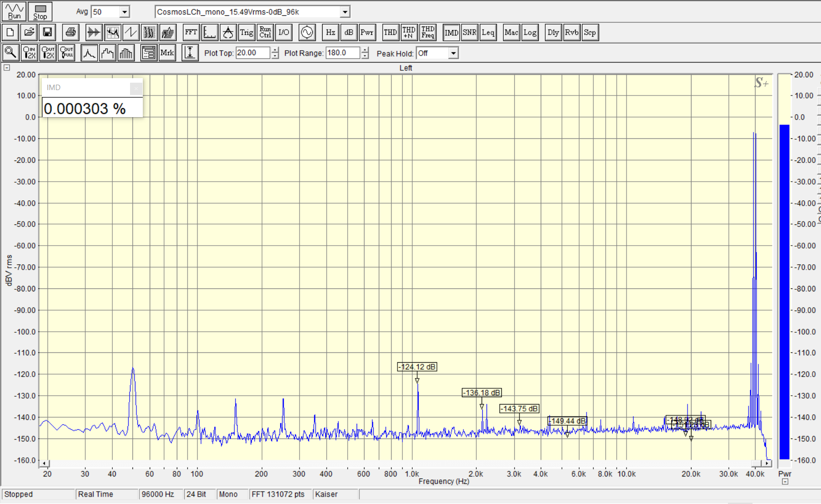Open the Log data logging utility
This screenshot has width=821, height=504.
coord(530,32)
